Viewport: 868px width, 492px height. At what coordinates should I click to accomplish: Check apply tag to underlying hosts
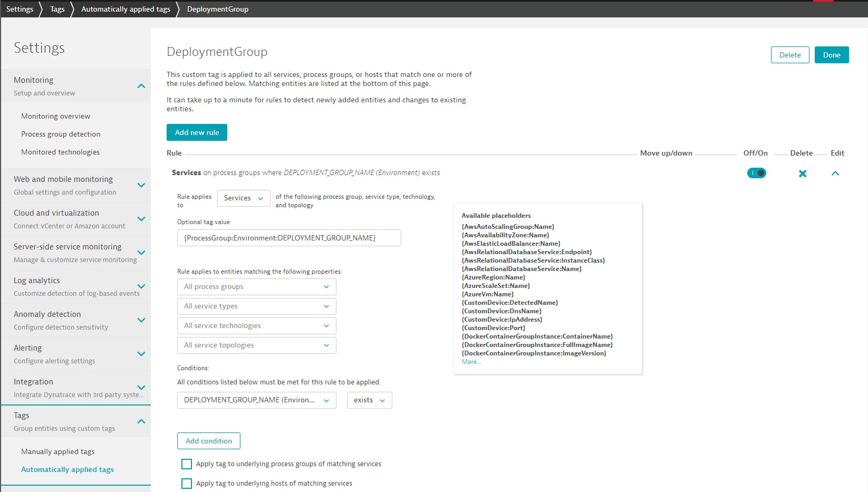187,484
